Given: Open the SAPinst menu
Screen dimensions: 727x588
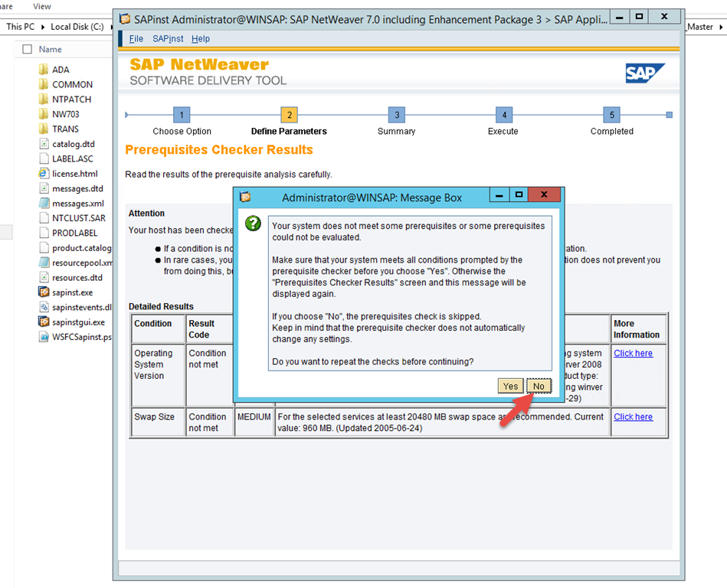Looking at the screenshot, I should pyautogui.click(x=167, y=39).
